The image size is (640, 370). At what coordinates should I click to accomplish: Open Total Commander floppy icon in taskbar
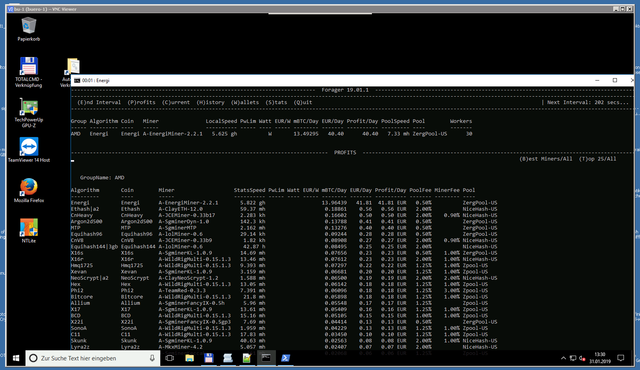click(x=209, y=358)
